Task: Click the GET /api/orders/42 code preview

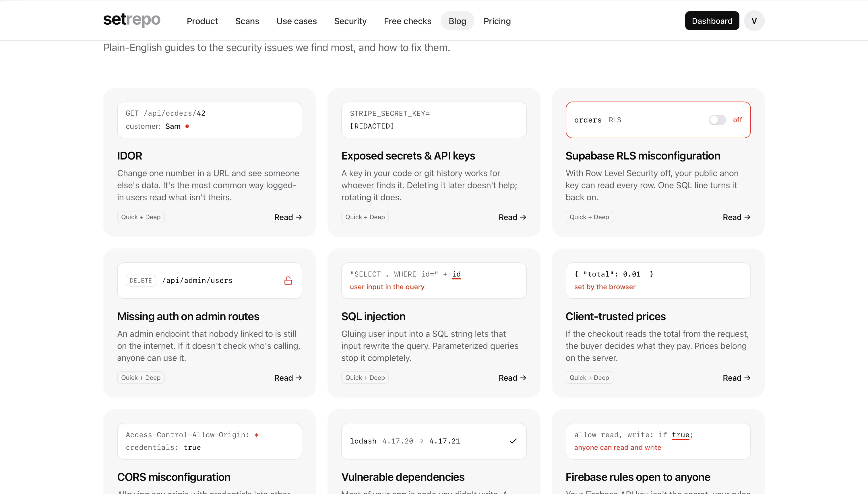Action: [x=210, y=120]
